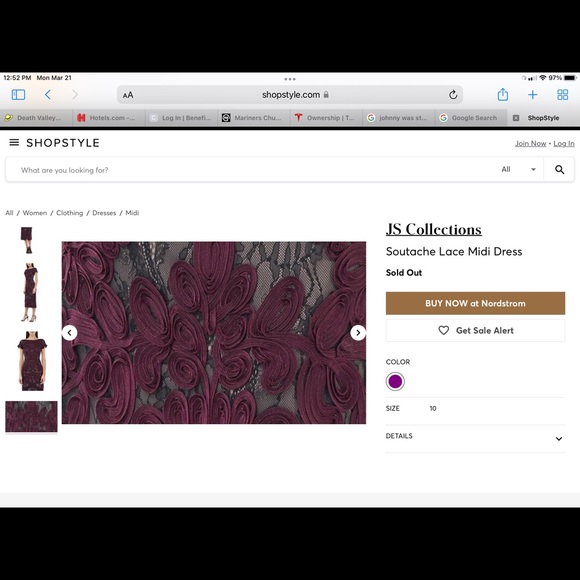580x580 pixels.
Task: Close the ShopStyle tab
Action: click(516, 118)
